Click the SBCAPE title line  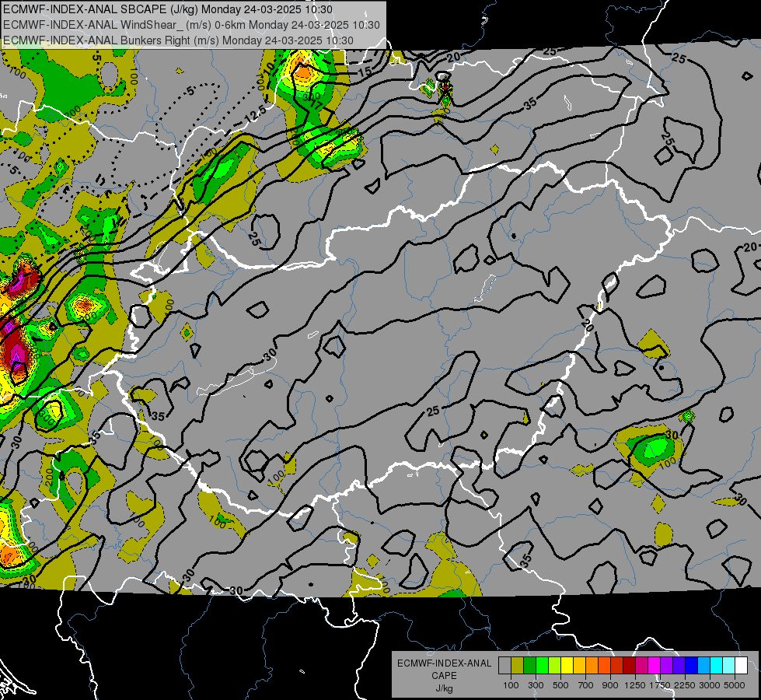click(x=168, y=9)
